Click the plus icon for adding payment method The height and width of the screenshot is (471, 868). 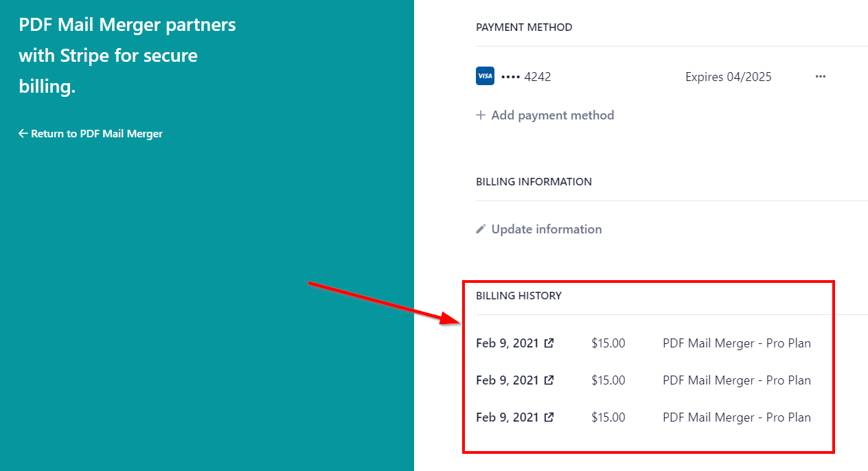pyautogui.click(x=481, y=115)
